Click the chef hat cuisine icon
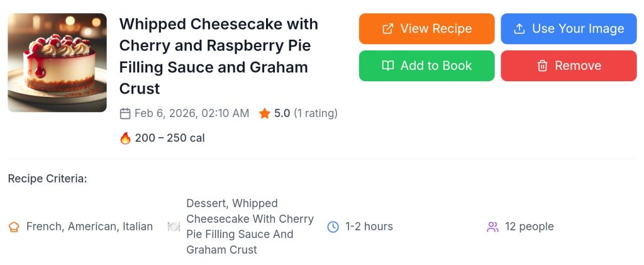Screen dimensions: 644x265 click(x=14, y=227)
